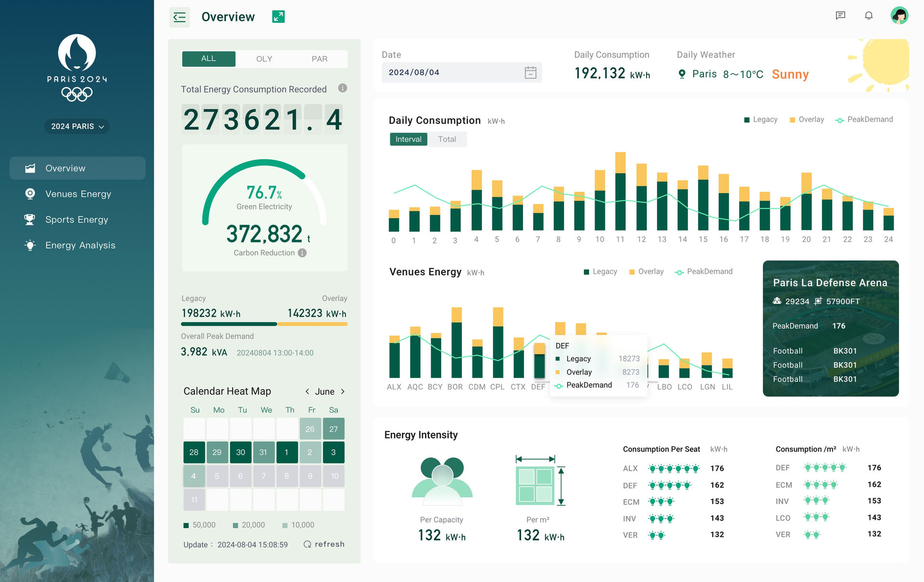This screenshot has width=924, height=582.
Task: Click the fullscreen expand icon
Action: (278, 17)
